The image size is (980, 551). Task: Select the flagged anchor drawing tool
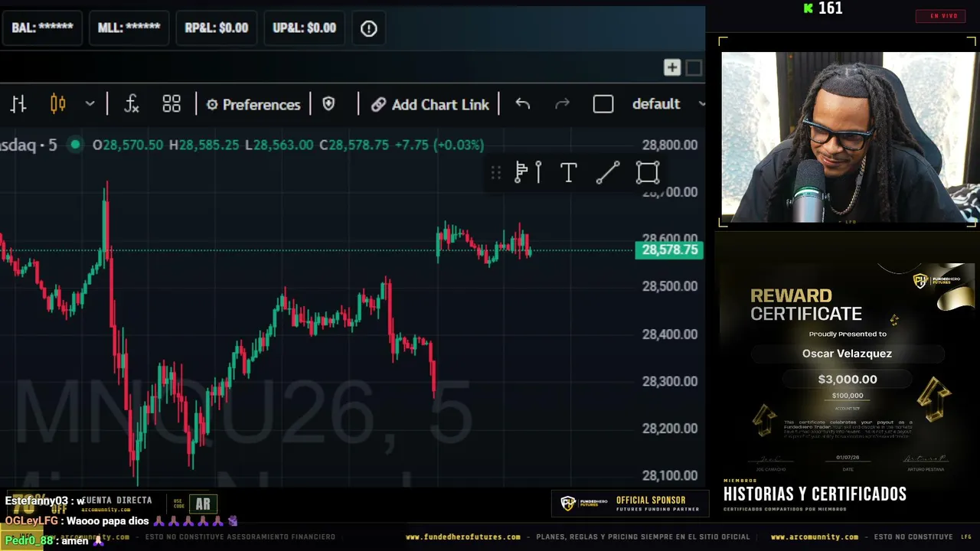click(x=528, y=173)
